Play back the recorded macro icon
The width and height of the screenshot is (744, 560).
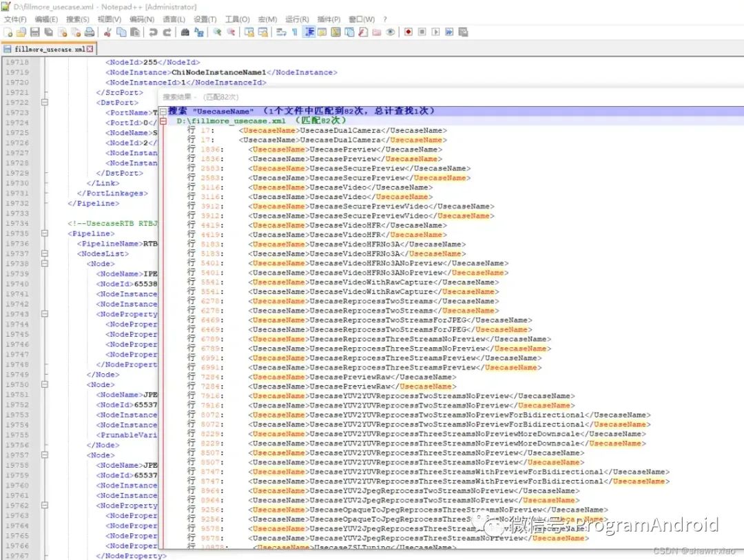435,32
